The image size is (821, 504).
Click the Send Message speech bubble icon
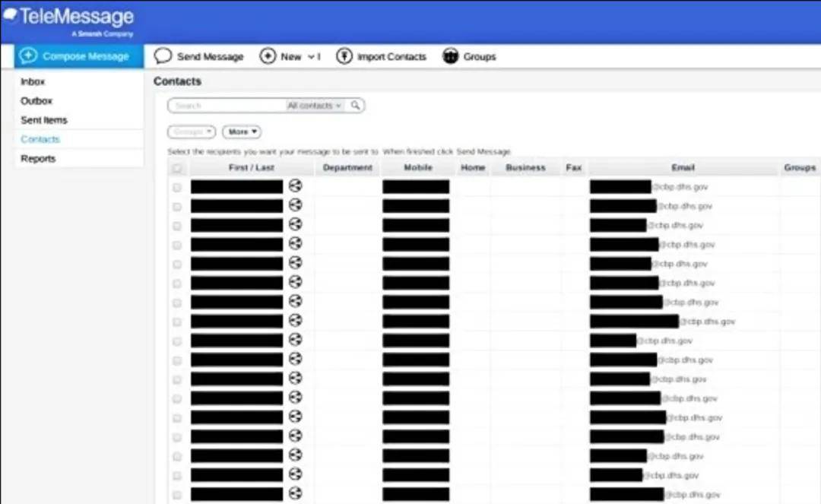point(163,56)
